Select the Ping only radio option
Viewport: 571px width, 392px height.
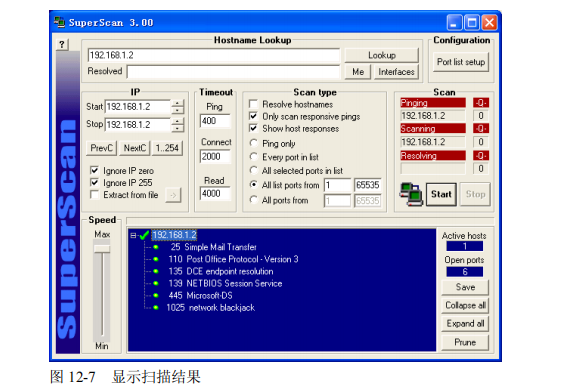point(254,143)
